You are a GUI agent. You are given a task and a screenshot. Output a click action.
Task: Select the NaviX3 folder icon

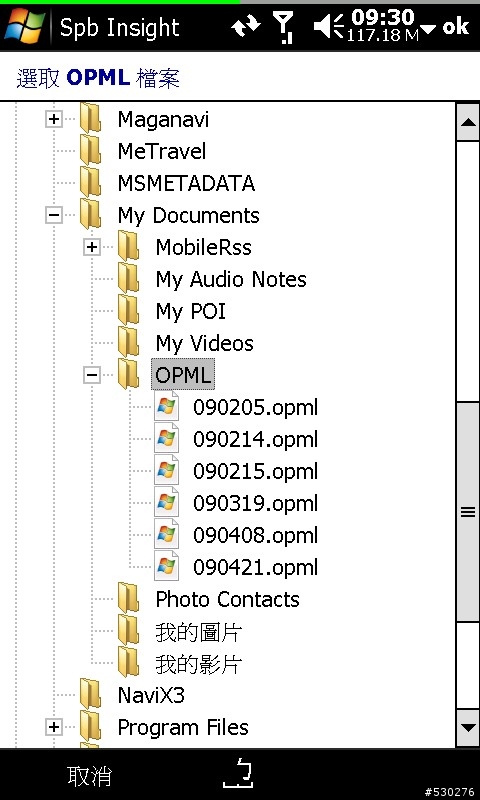point(90,694)
